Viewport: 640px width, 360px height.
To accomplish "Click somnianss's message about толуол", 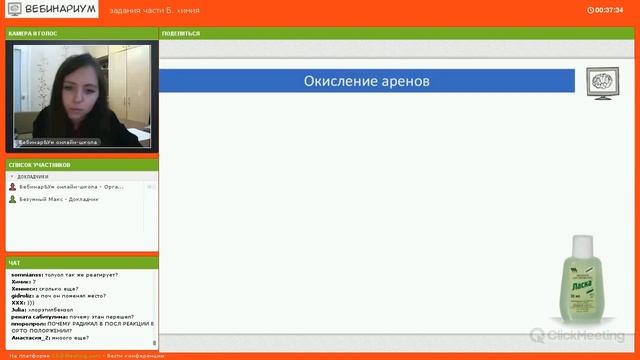I will [64, 275].
